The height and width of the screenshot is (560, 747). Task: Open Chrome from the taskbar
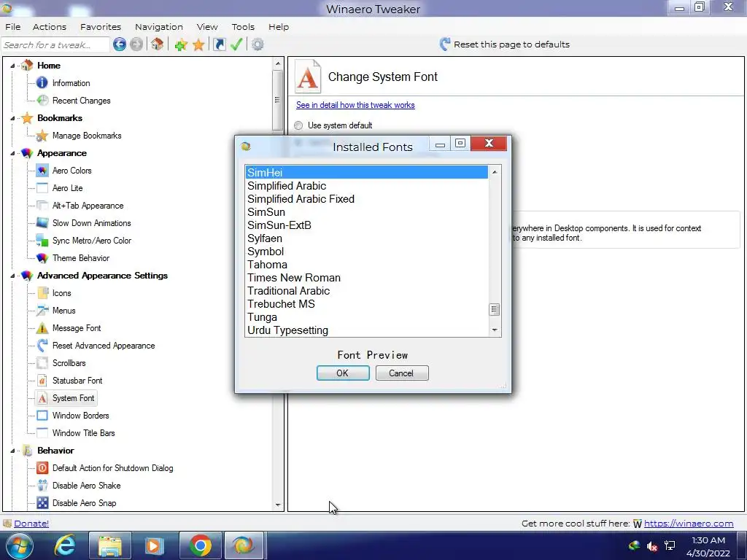(201, 545)
